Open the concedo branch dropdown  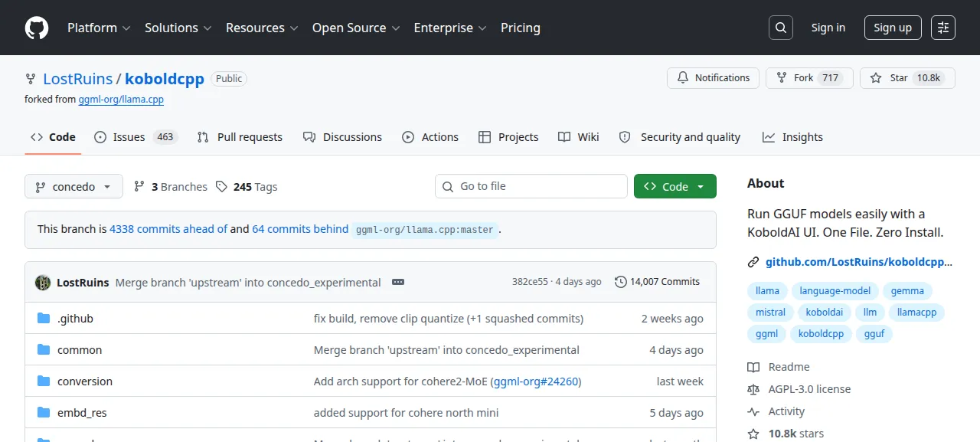coord(73,186)
